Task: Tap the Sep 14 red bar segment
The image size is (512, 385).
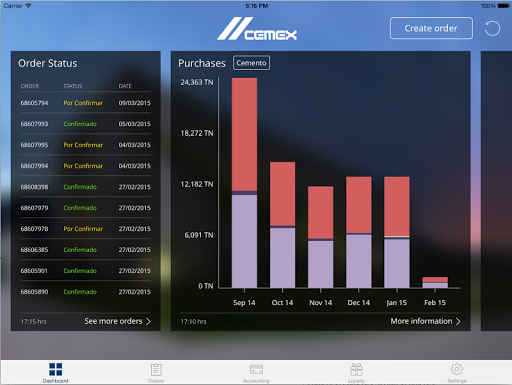Action: point(244,134)
